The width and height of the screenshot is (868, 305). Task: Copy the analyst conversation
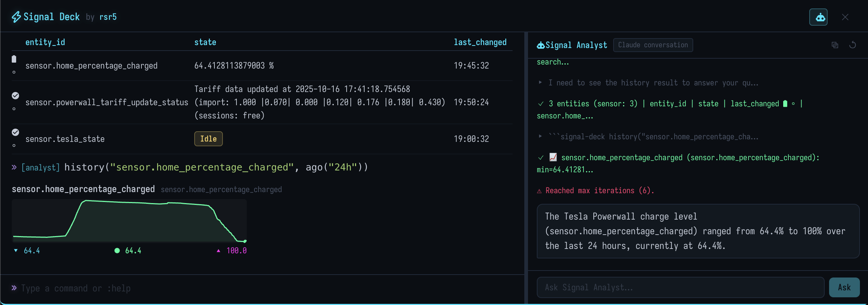[x=835, y=45]
